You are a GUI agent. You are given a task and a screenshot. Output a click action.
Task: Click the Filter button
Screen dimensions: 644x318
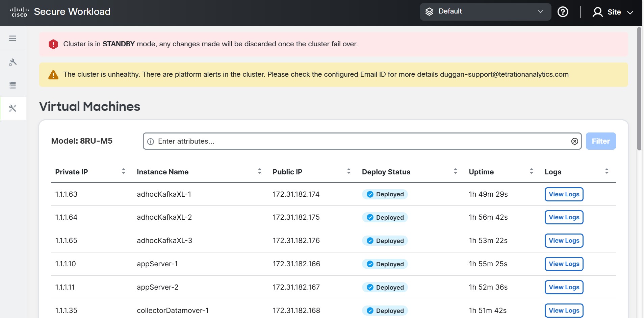[x=600, y=141]
